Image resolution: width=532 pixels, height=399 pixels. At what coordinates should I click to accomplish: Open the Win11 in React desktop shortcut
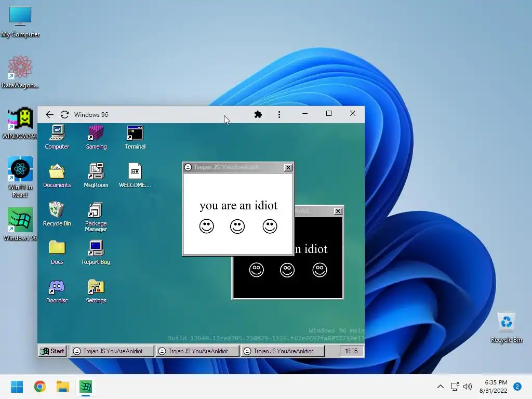coord(20,177)
